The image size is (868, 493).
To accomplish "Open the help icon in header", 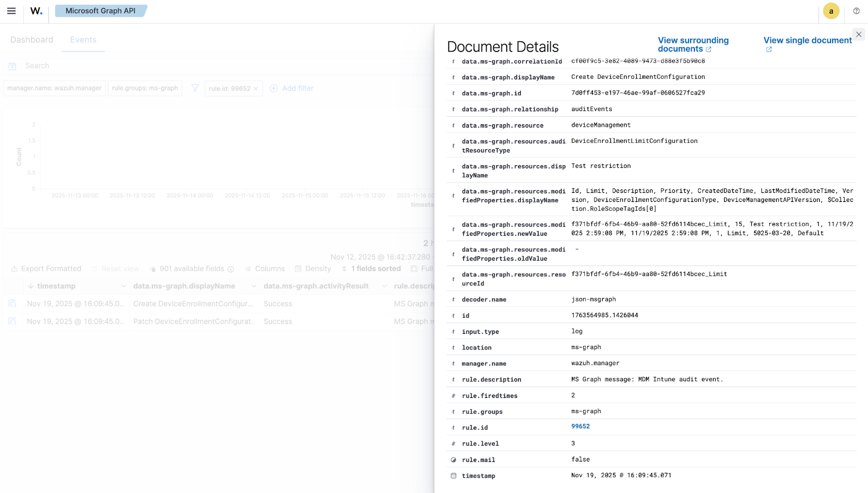I will click(856, 11).
